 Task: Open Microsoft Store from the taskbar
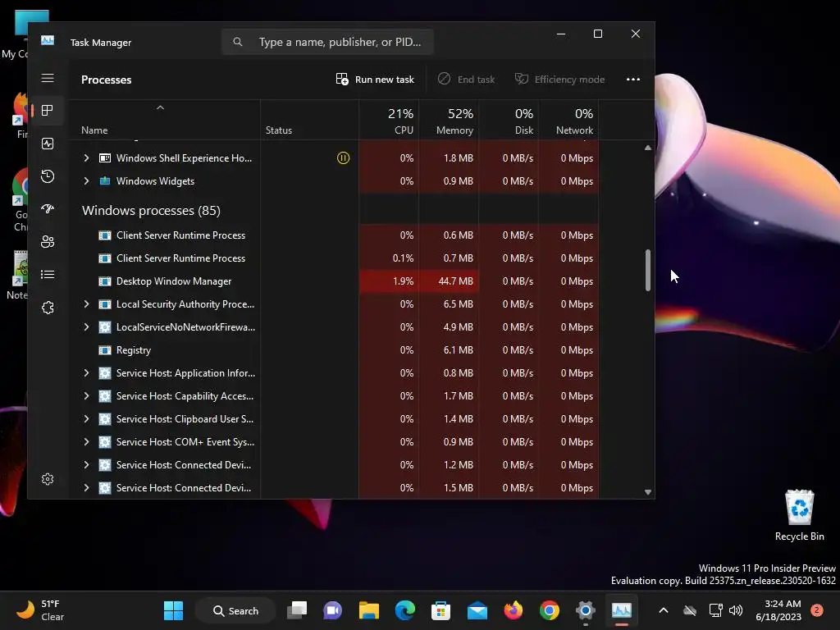441,610
